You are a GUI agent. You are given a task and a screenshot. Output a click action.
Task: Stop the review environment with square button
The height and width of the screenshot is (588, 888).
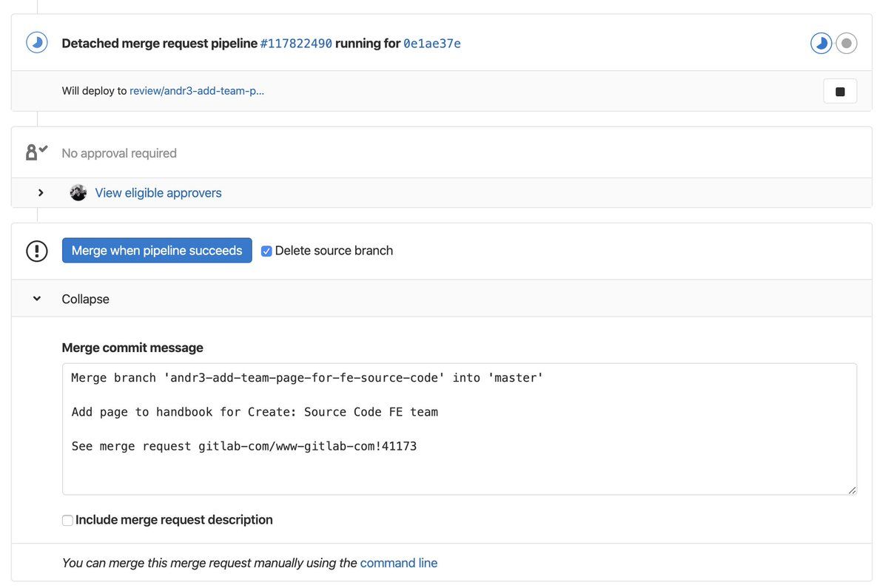click(840, 92)
